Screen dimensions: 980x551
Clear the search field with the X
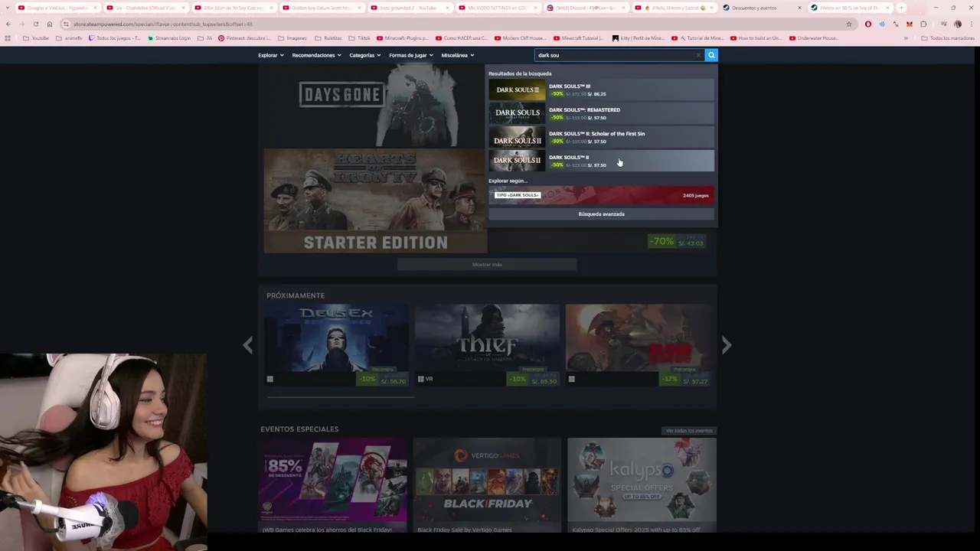pos(698,55)
